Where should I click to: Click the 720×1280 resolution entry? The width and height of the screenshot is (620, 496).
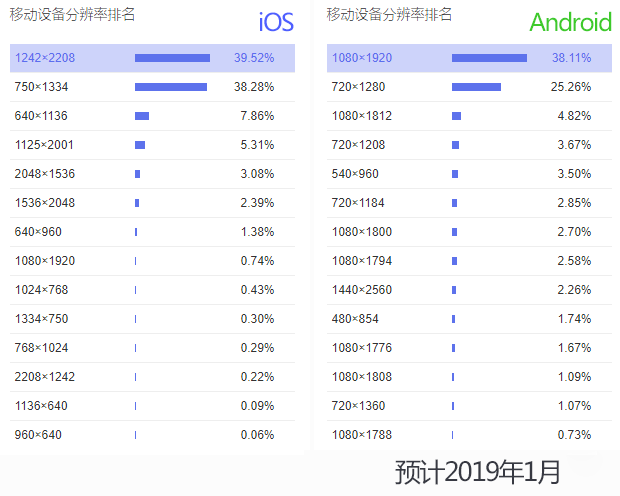click(358, 87)
